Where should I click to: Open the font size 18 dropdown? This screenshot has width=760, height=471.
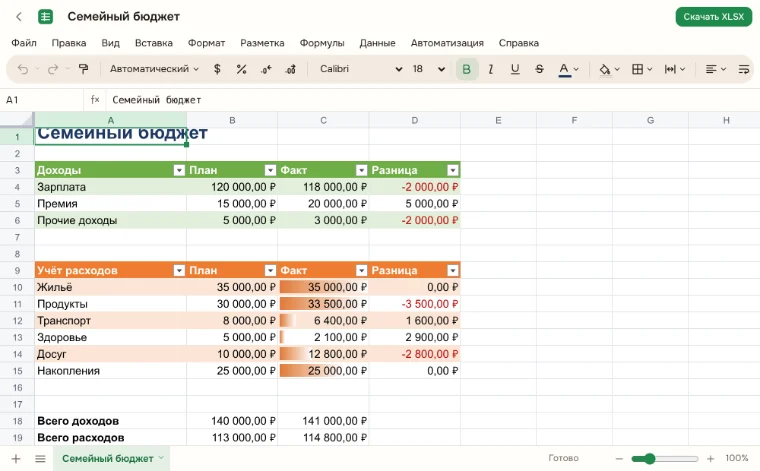pyautogui.click(x=428, y=69)
